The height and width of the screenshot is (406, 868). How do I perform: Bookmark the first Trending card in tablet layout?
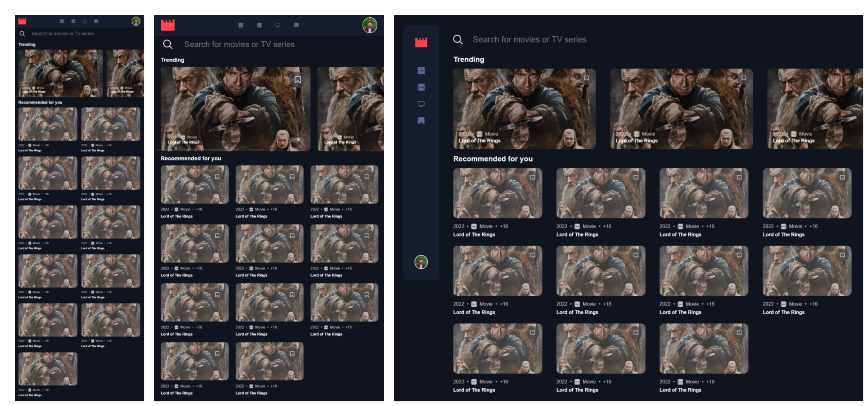[298, 79]
